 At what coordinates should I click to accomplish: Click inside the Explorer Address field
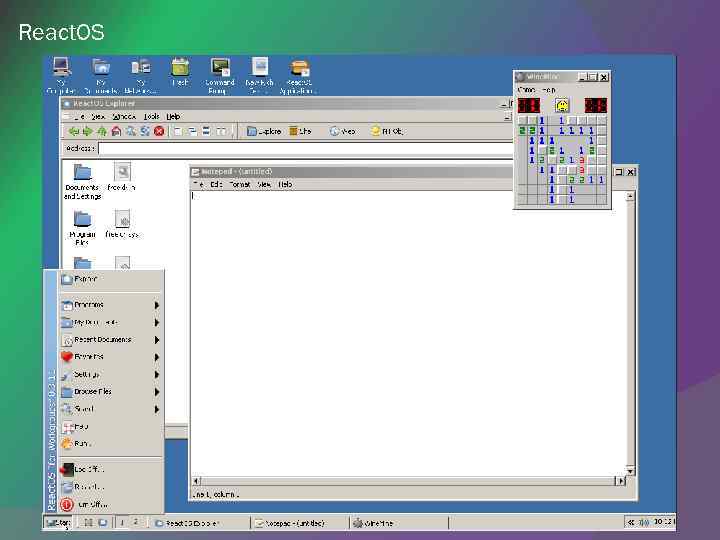(x=305, y=148)
